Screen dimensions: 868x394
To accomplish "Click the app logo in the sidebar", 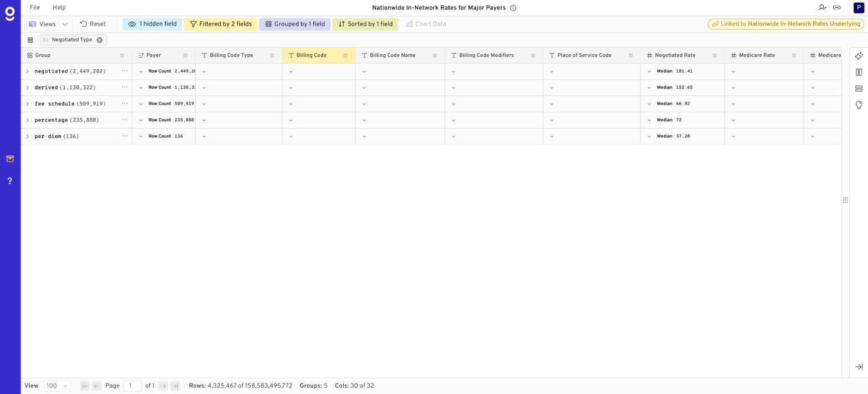I will pos(10,14).
